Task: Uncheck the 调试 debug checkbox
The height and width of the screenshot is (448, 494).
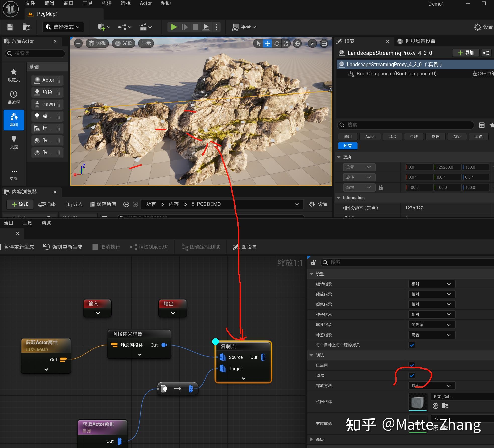Action: tap(412, 375)
